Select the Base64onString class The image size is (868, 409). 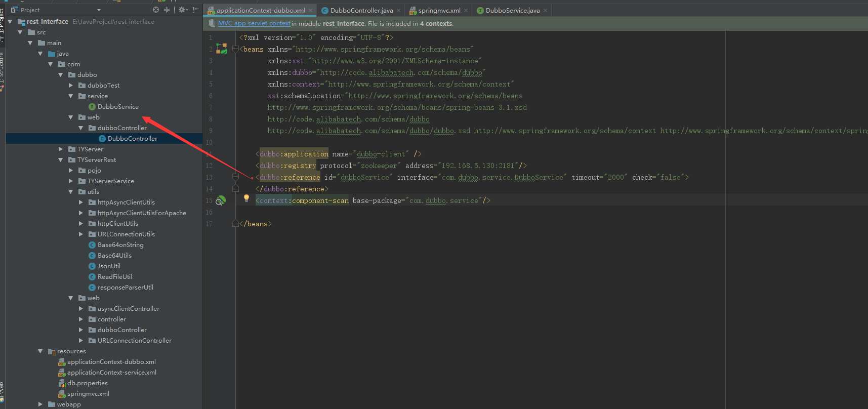pos(116,245)
